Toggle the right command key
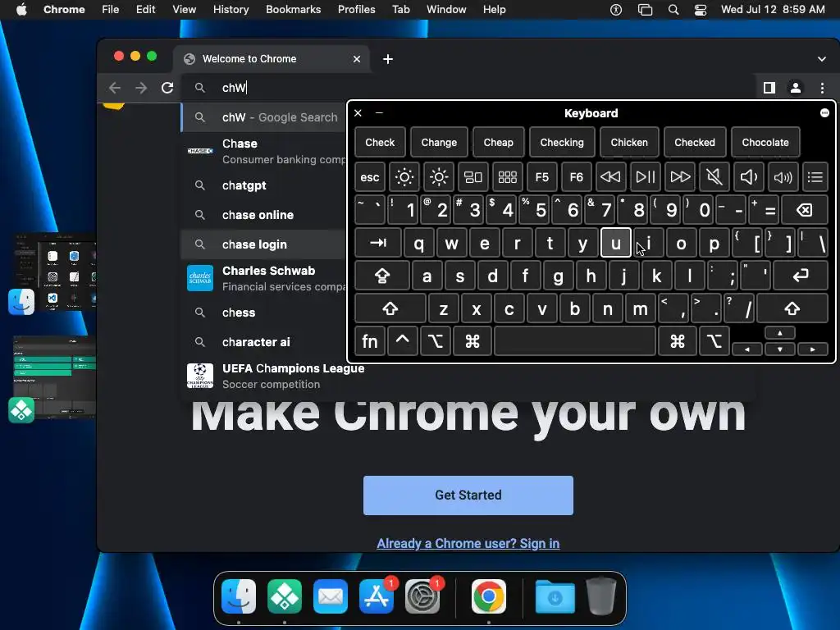This screenshot has height=630, width=840. coord(677,341)
